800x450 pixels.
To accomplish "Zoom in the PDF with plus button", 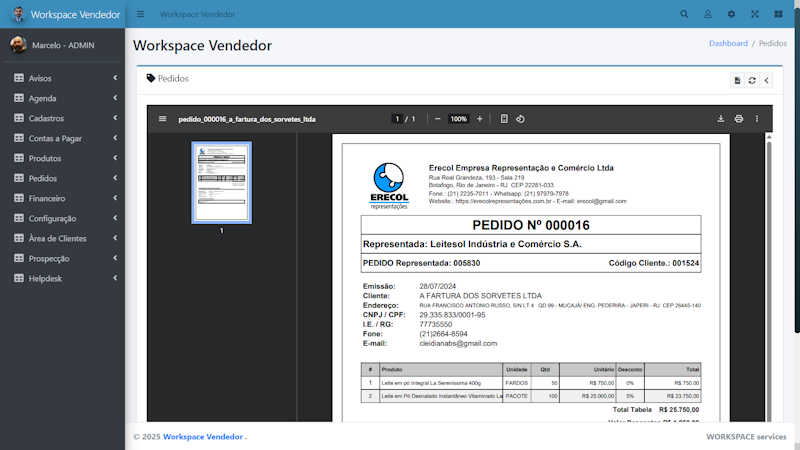I will 480,119.
